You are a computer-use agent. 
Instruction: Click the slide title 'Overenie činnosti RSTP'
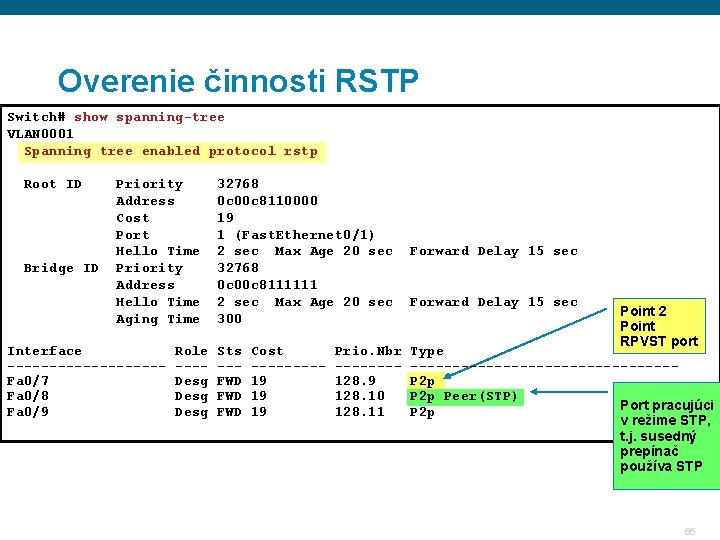pos(238,80)
